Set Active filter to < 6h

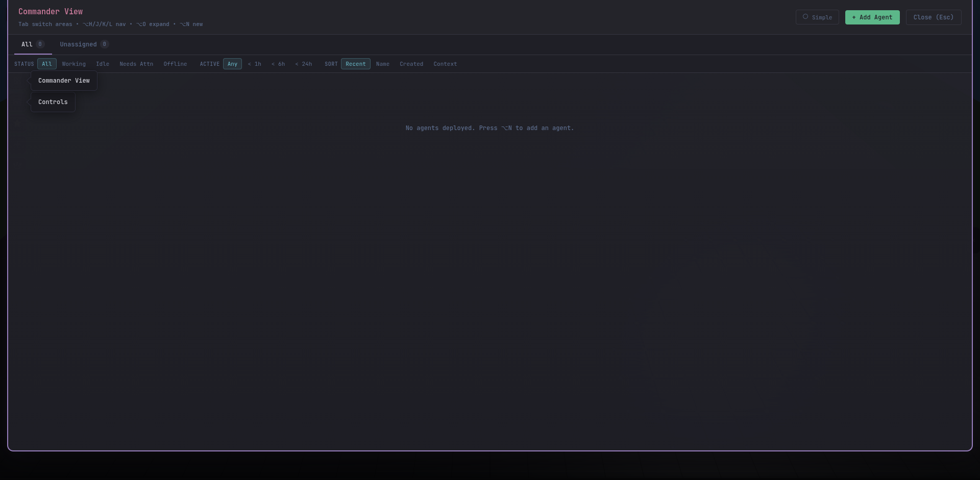point(278,64)
